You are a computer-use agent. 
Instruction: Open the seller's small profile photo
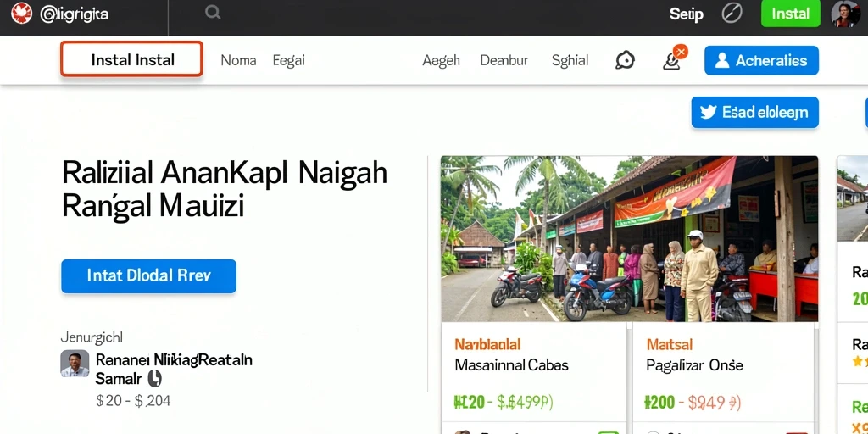click(75, 364)
